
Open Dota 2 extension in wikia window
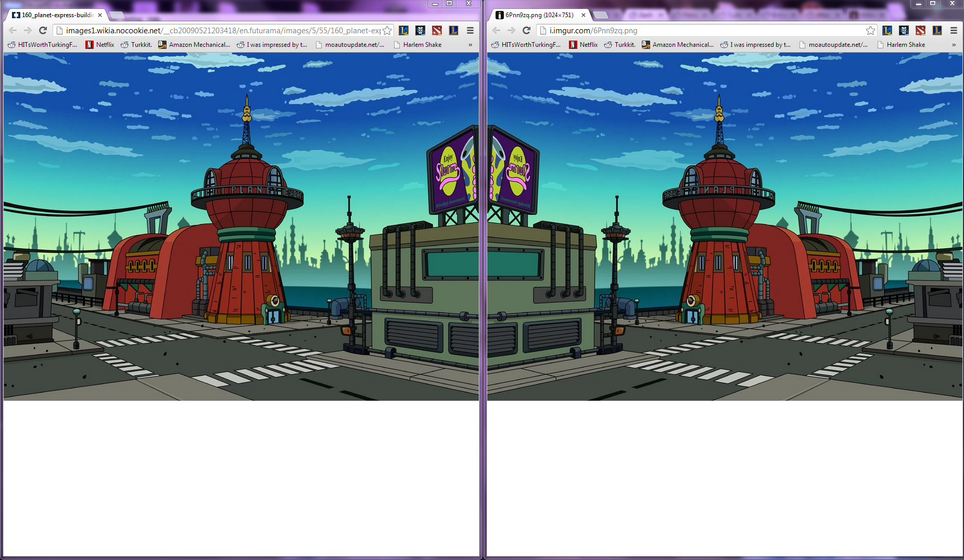tap(437, 31)
